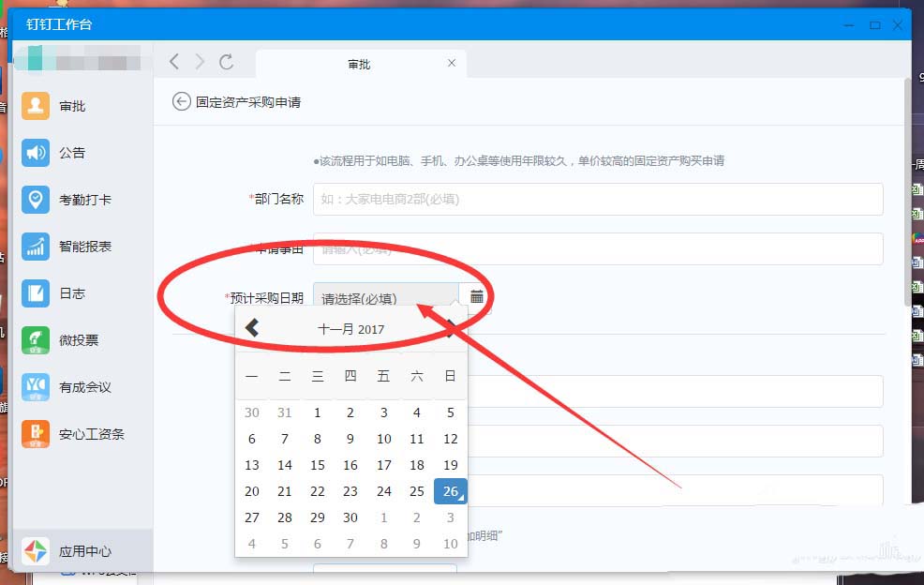
Task: Click the browser refresh button
Action: pos(226,62)
